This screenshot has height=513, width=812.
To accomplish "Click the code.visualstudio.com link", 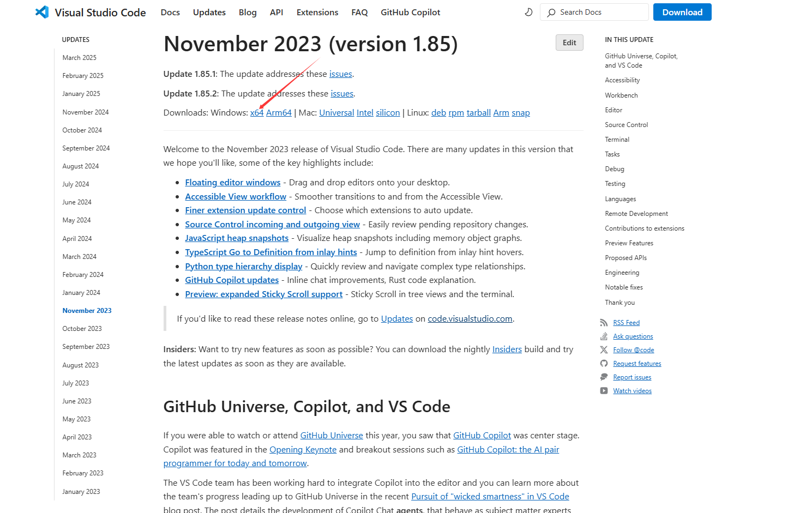I will click(x=470, y=319).
